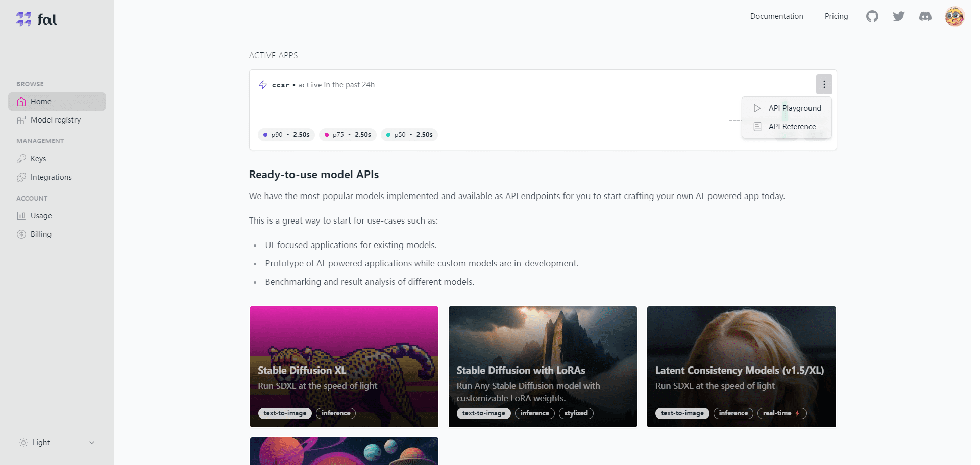Open Billing account page
The image size is (980, 465).
[x=57, y=234]
